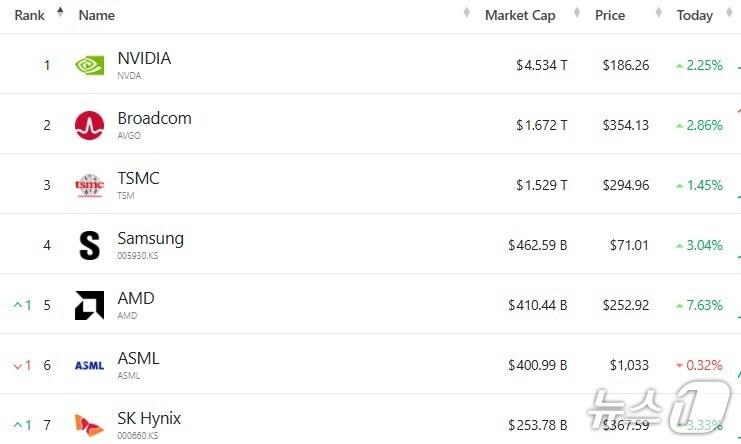
Task: Sort companies by Market Cap header
Action: pyautogui.click(x=519, y=15)
